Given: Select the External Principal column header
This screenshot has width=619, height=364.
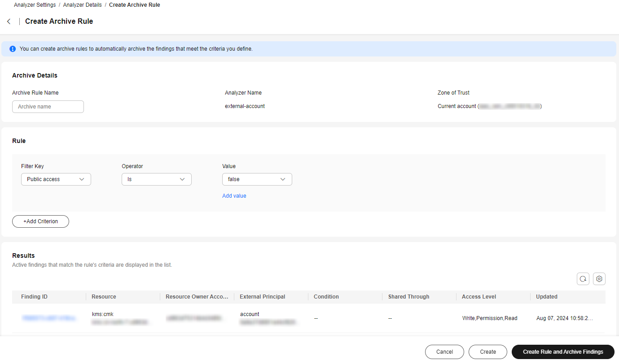Looking at the screenshot, I should pos(262,297).
